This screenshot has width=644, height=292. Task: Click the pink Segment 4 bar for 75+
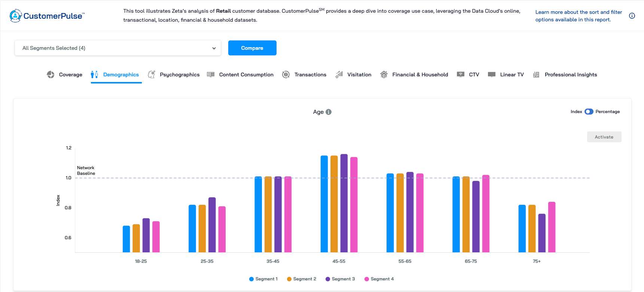552,227
